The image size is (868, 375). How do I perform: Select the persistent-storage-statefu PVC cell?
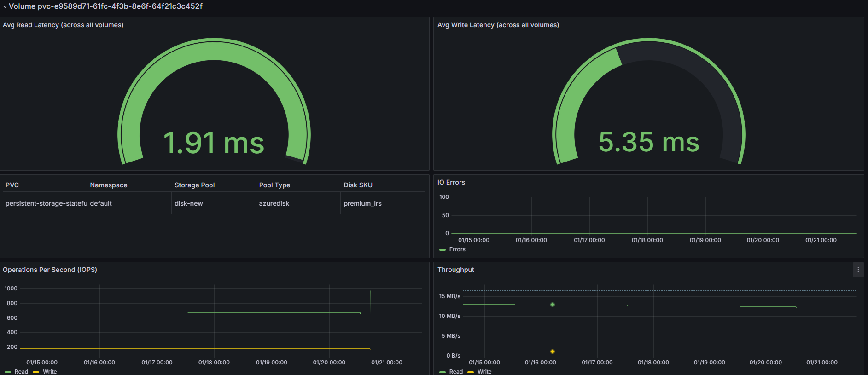point(45,203)
